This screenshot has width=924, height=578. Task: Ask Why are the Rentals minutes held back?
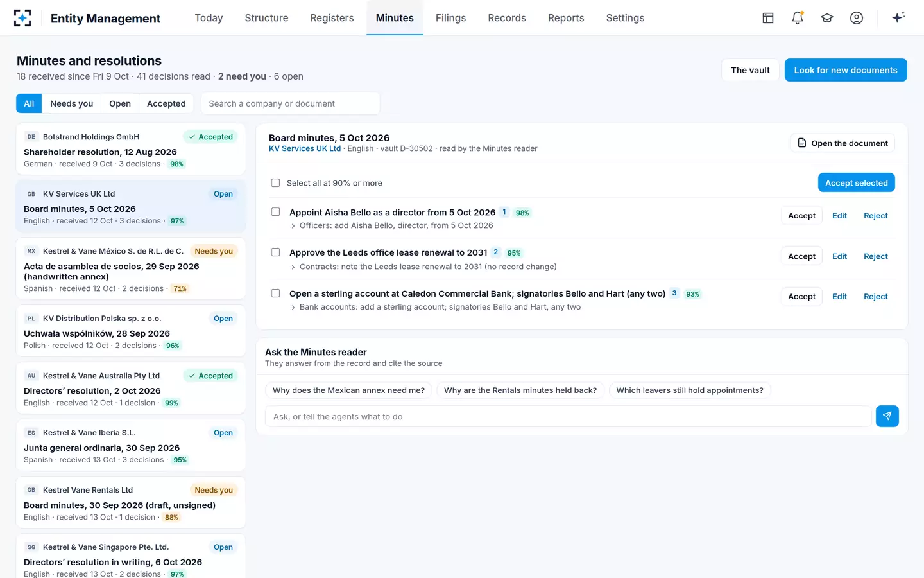point(520,390)
